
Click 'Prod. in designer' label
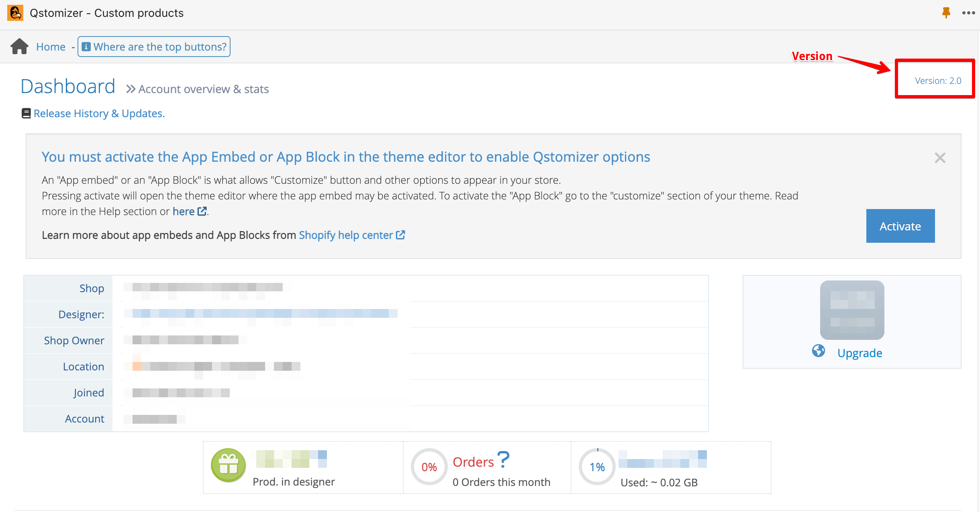click(294, 482)
